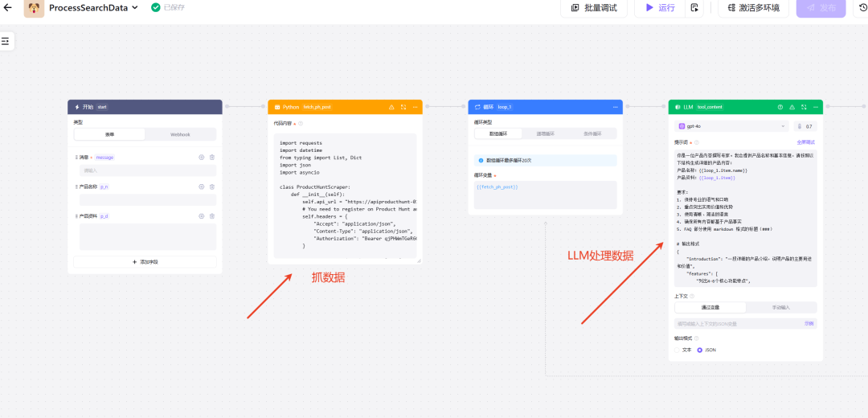The height and width of the screenshot is (418, 868).
Task: Click the help icon beside 代码内容
Action: pyautogui.click(x=301, y=124)
